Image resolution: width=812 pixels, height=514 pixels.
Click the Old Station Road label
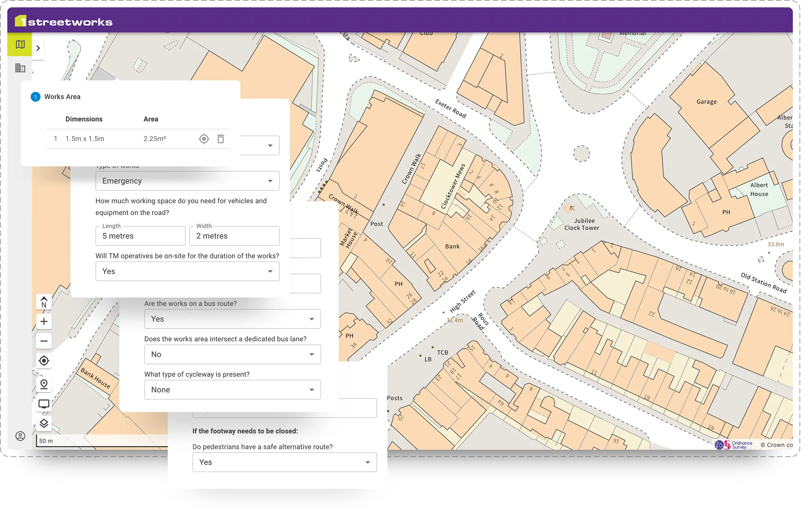tap(764, 283)
